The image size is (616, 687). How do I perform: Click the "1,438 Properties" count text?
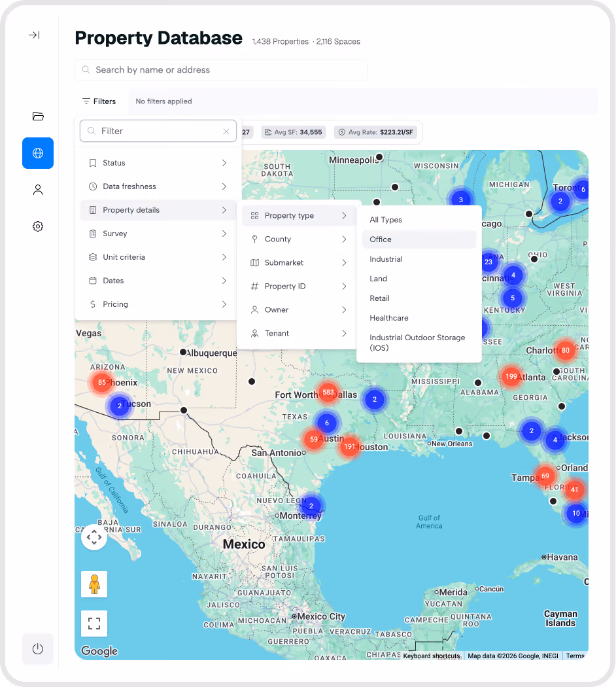(280, 42)
